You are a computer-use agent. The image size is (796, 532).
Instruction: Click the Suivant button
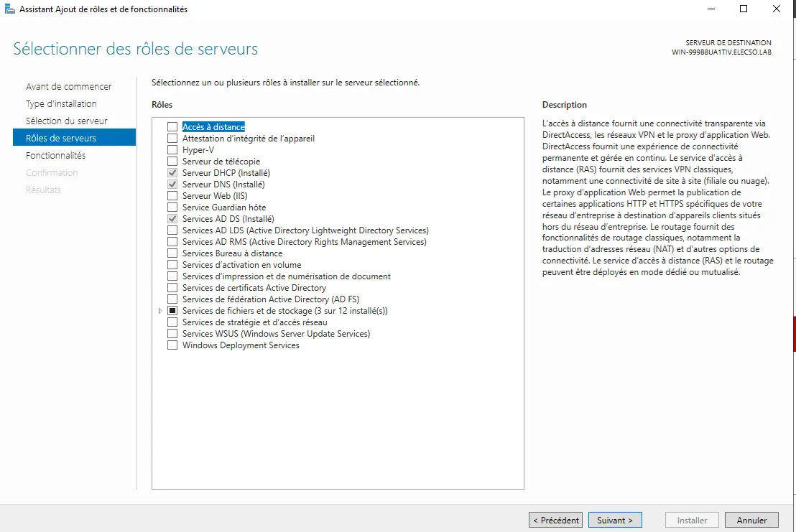tap(614, 520)
